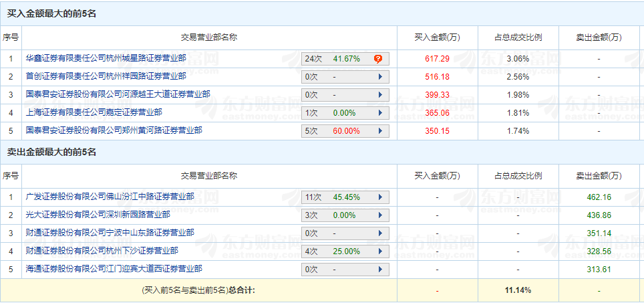Viewport: 644px width, 307px height.
Task: Expand the arrow in the 财通证券宁波中山东路 row
Action: pyautogui.click(x=380, y=233)
